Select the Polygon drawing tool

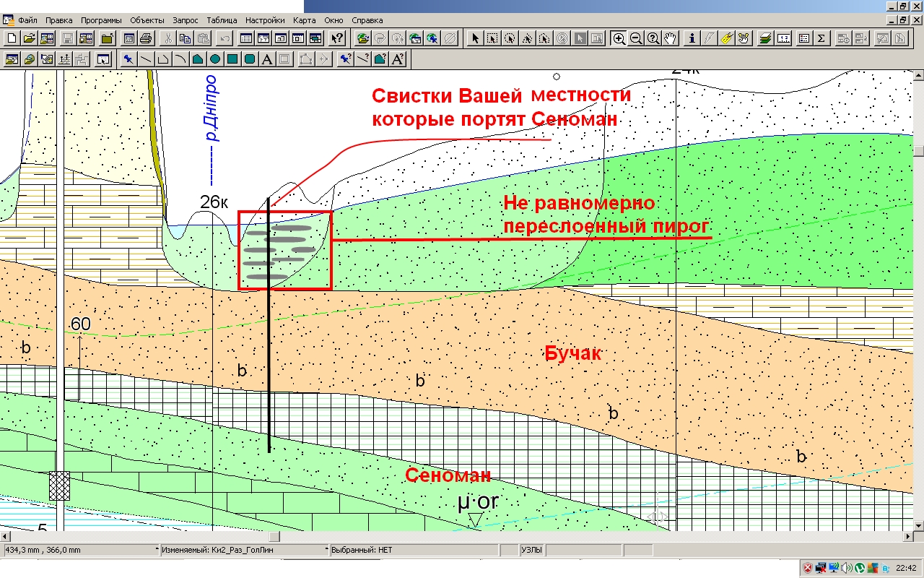(x=198, y=59)
